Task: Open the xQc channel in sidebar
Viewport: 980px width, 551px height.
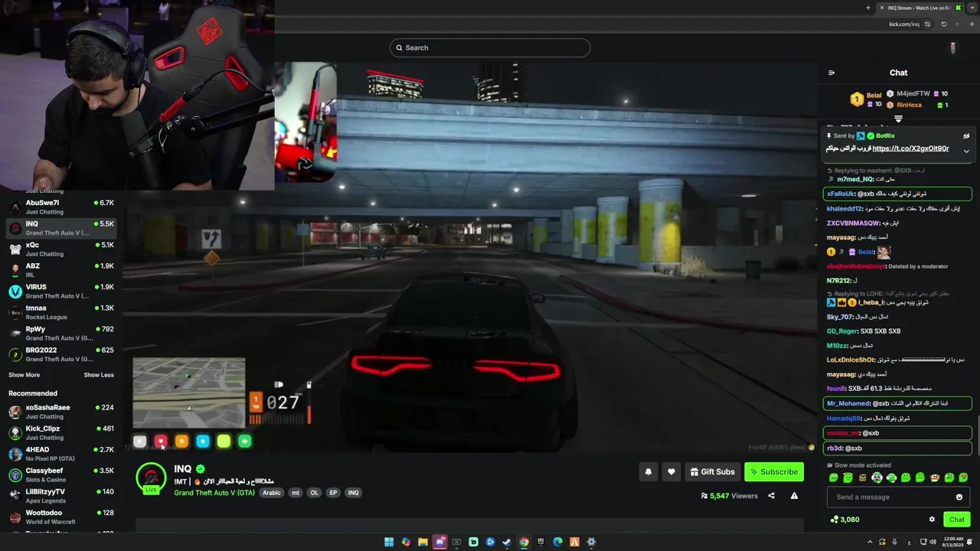Action: coord(61,249)
